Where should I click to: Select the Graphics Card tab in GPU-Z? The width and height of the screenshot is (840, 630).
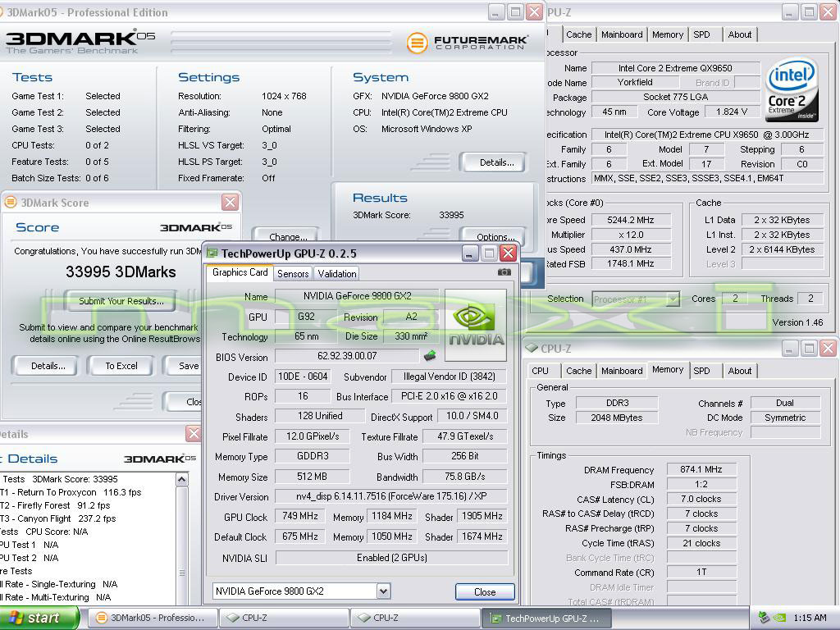pyautogui.click(x=240, y=272)
